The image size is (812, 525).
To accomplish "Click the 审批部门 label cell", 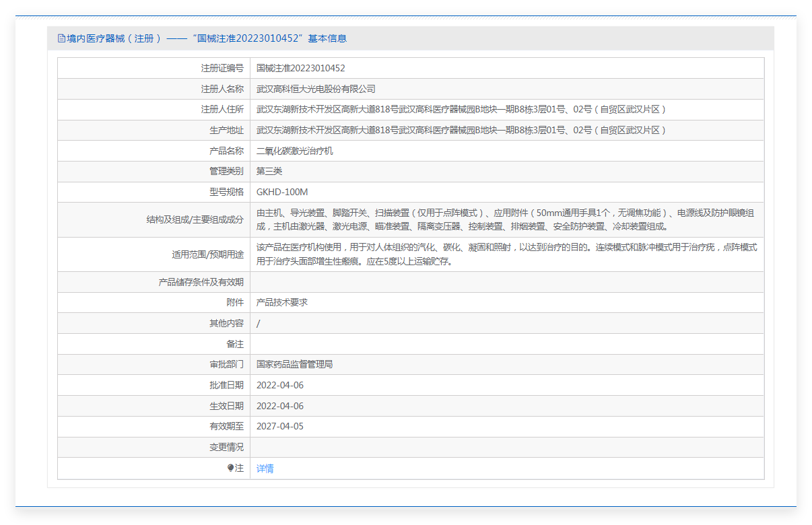I will point(154,365).
